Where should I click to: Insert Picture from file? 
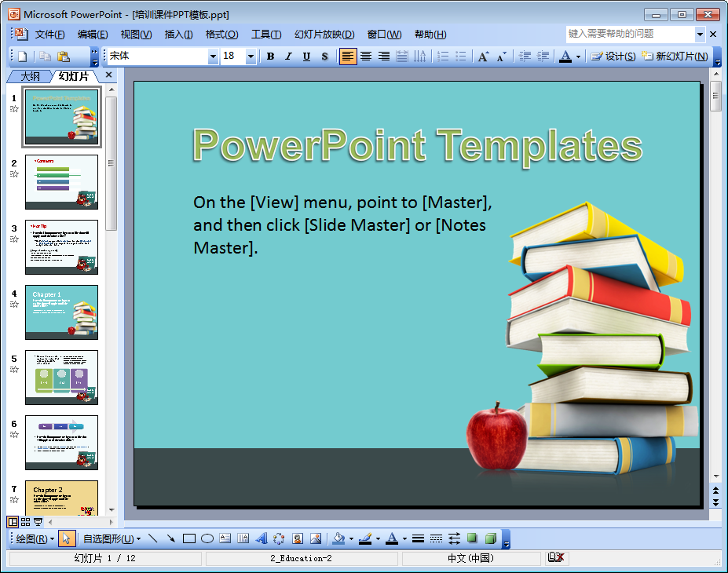click(316, 538)
